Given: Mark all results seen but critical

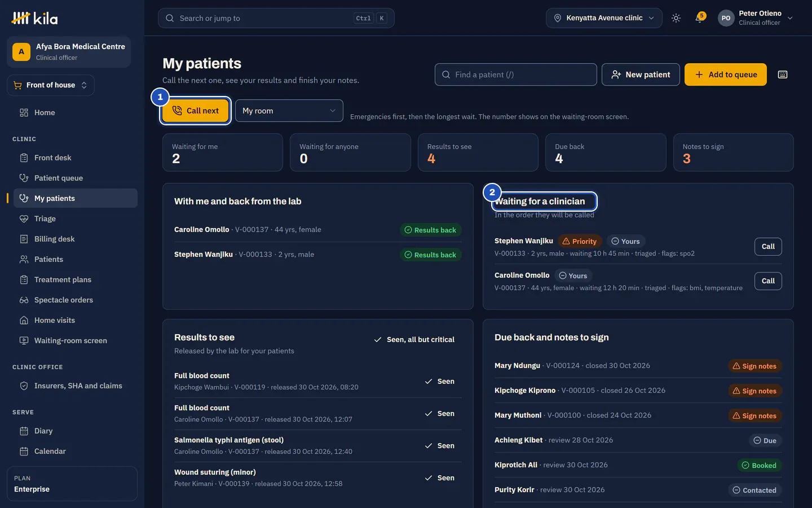Looking at the screenshot, I should click(x=414, y=340).
